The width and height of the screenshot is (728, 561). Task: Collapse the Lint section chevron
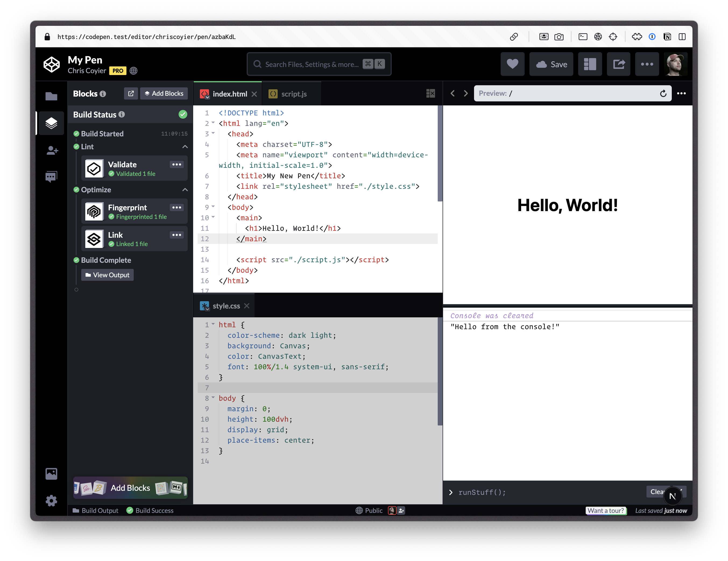click(x=185, y=147)
